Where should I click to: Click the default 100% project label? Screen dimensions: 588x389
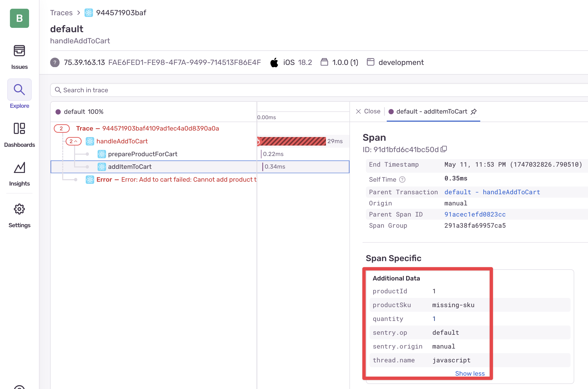pos(84,112)
